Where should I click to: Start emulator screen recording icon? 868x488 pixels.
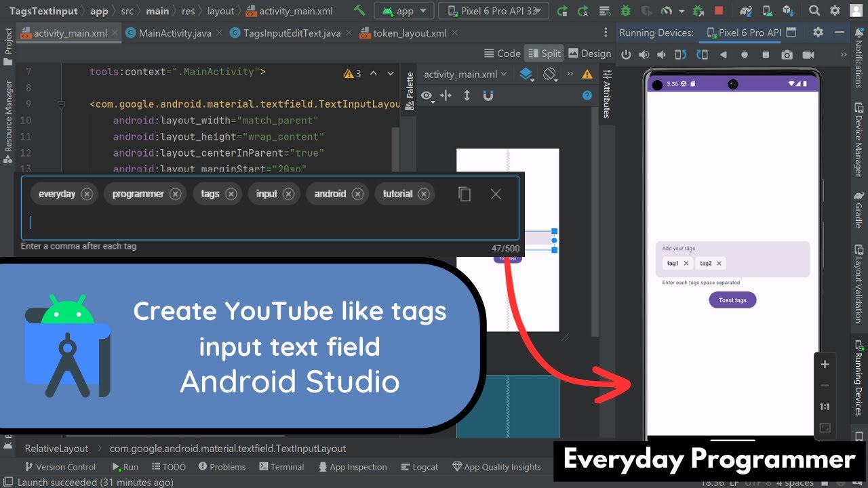[808, 55]
